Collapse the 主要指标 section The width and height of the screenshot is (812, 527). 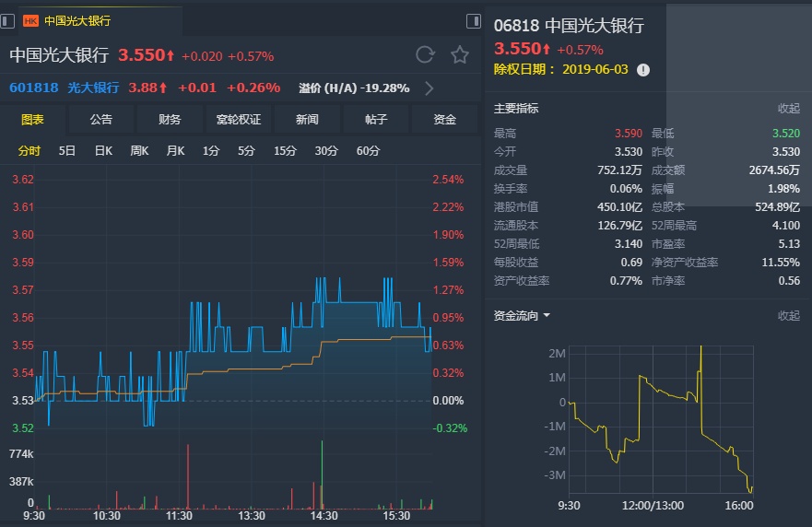(788, 108)
